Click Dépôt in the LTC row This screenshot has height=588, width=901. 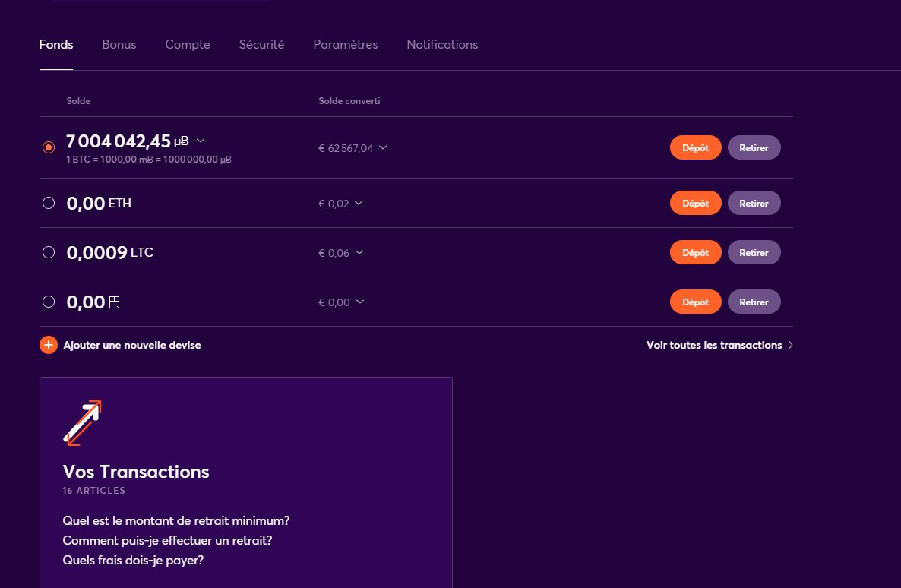tap(695, 252)
